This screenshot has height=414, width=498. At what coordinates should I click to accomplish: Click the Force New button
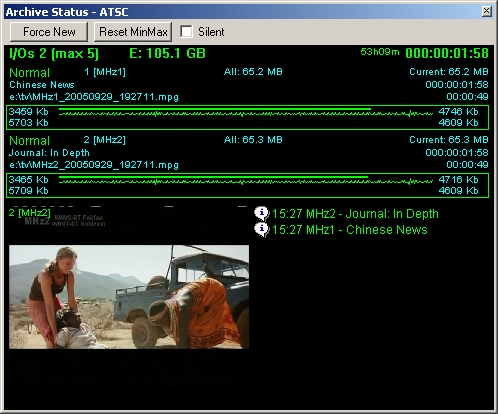[x=49, y=32]
